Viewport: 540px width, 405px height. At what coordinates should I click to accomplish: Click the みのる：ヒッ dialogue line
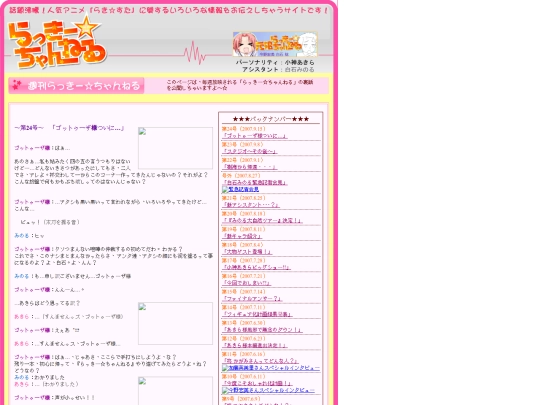click(x=29, y=236)
